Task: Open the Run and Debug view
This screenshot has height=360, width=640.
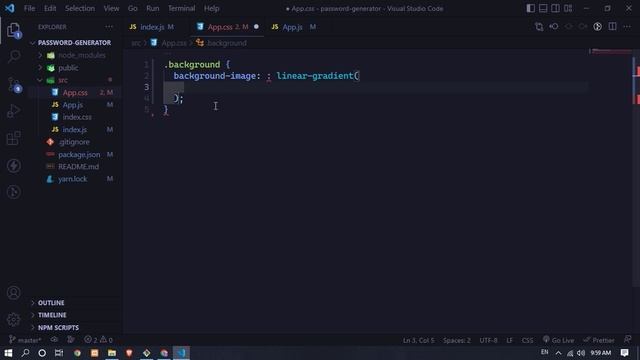Action: [x=13, y=111]
